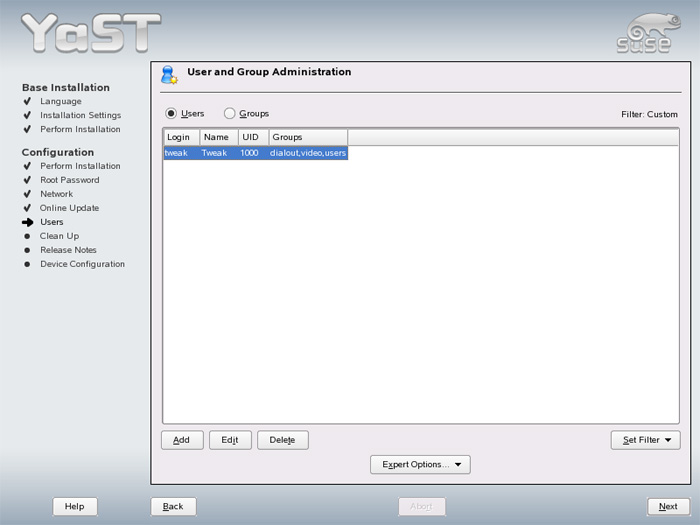Click 'Device Configuration' in the sidebar
The width and height of the screenshot is (700, 525).
click(83, 264)
